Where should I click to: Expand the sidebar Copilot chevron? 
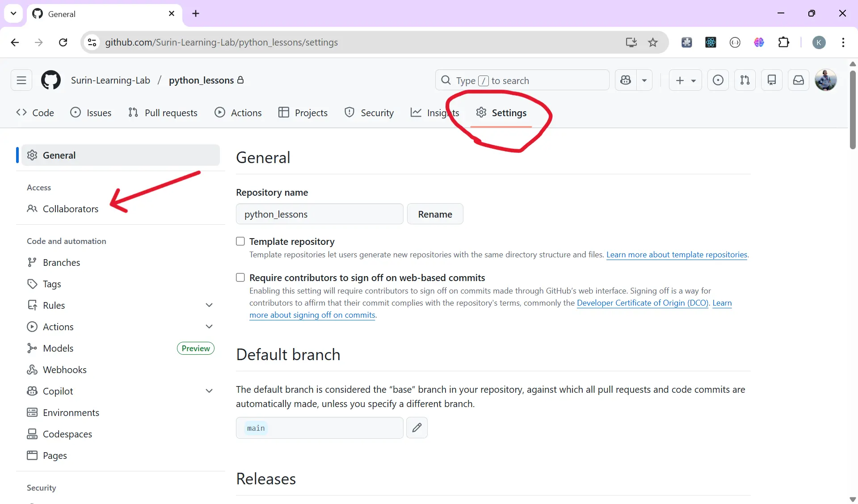(x=209, y=391)
